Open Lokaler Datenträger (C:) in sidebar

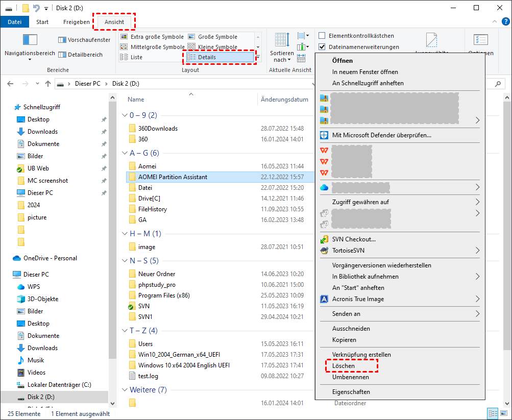pos(59,385)
